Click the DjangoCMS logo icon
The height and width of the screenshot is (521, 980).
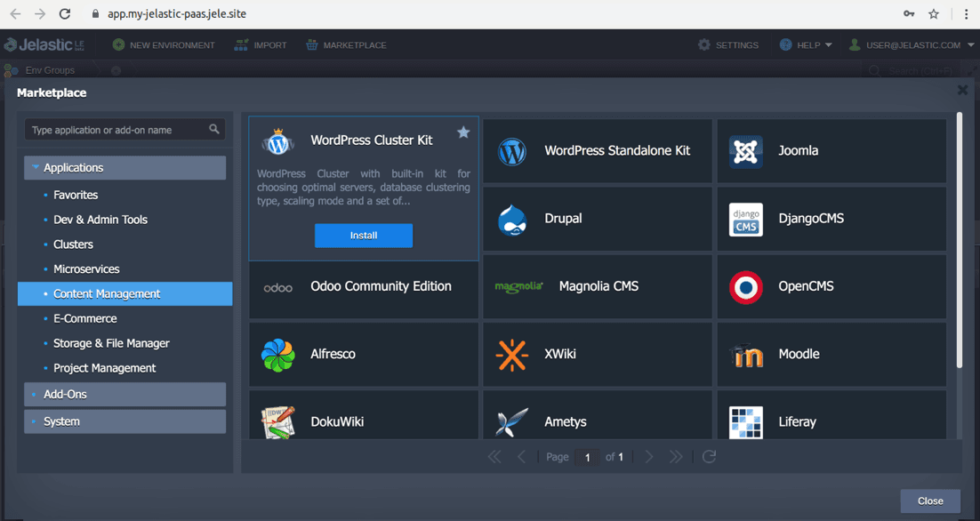coord(745,220)
